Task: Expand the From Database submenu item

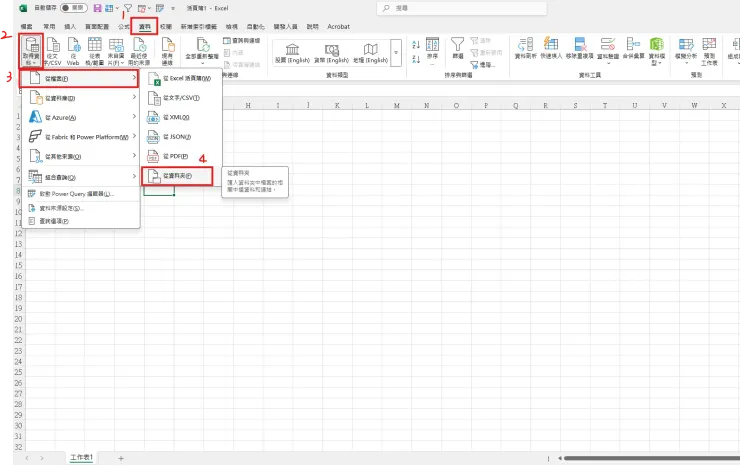Action: [x=81, y=98]
